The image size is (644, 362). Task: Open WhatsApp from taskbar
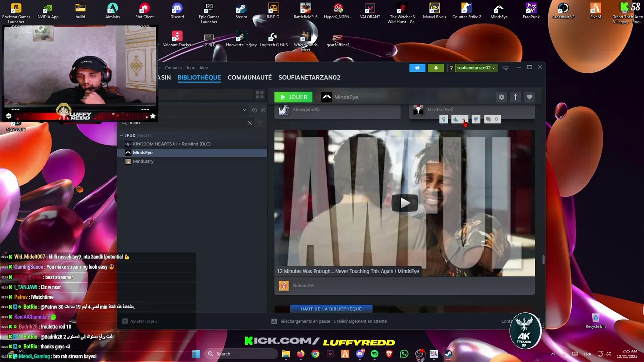pyautogui.click(x=404, y=354)
